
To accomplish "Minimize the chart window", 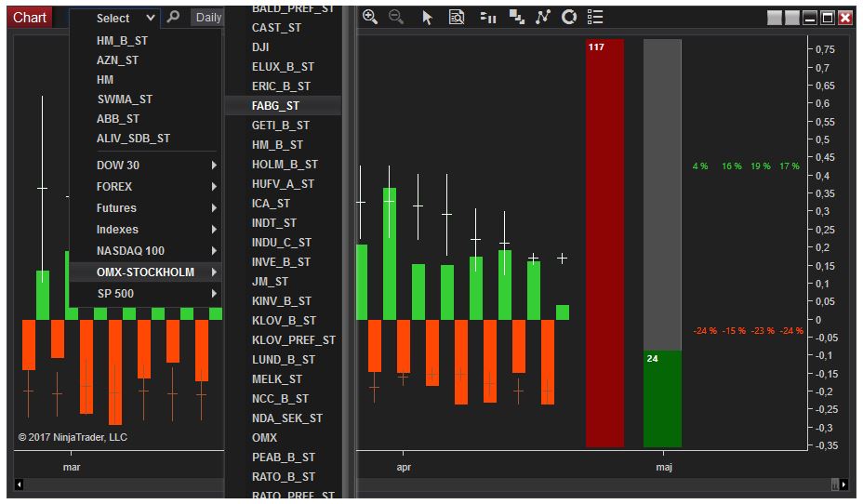I will point(810,18).
